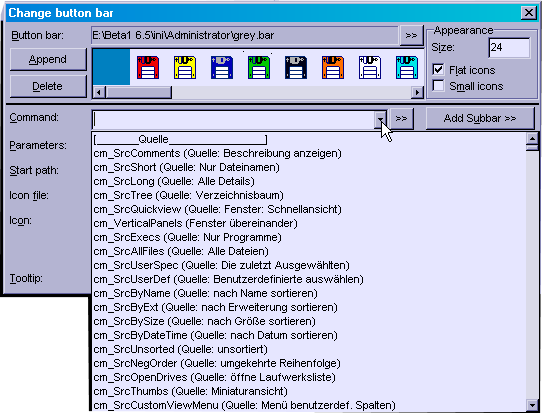The image size is (542, 413).
Task: Select cm_SrcExecs (Nur Programme)
Action: [x=309, y=237]
